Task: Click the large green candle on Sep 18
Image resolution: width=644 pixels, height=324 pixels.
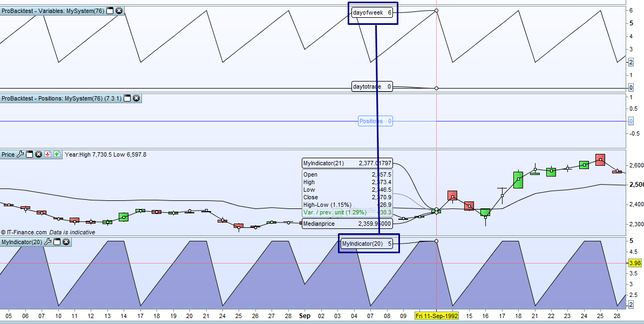Action: (x=518, y=180)
